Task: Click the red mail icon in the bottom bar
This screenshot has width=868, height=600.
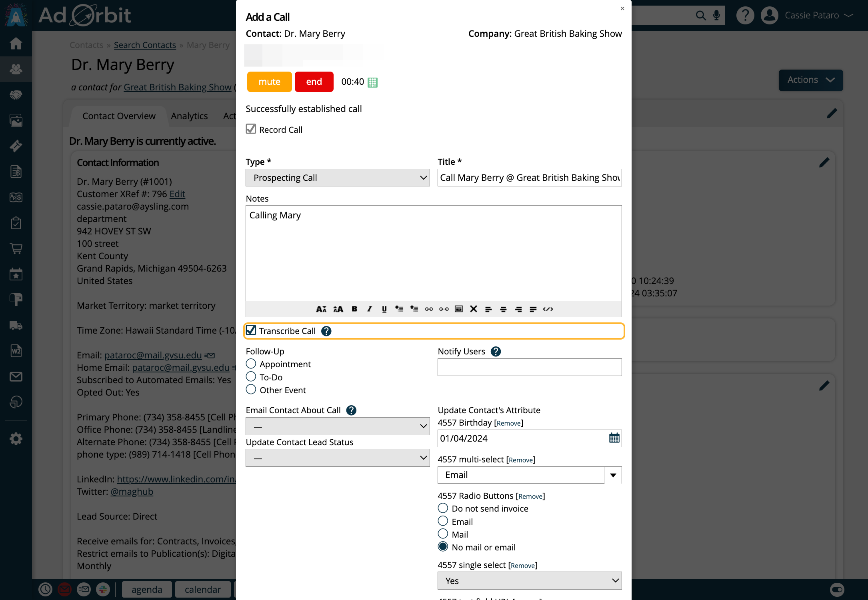Action: tap(64, 589)
